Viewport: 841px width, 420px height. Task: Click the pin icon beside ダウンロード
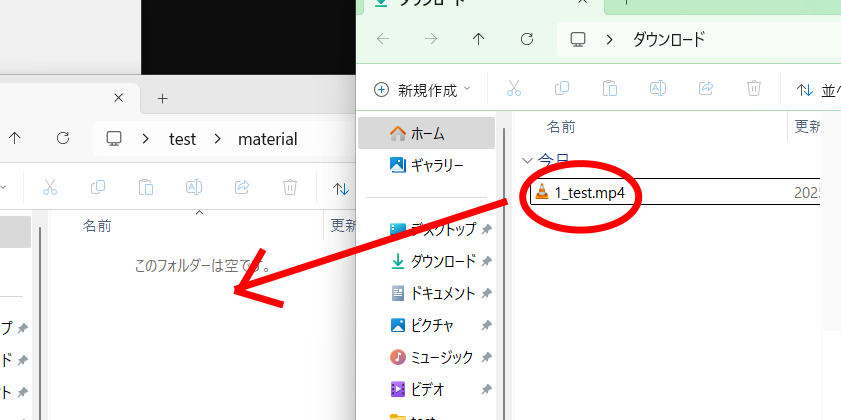[x=486, y=262]
